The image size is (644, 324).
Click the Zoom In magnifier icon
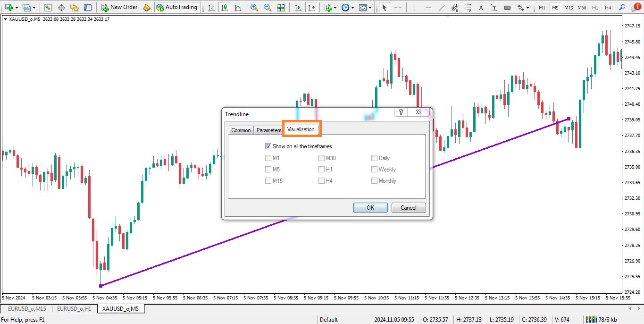pyautogui.click(x=254, y=8)
